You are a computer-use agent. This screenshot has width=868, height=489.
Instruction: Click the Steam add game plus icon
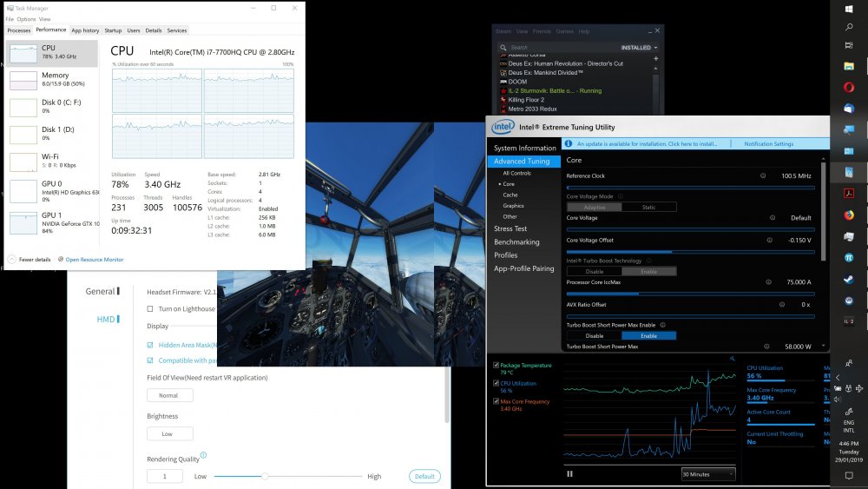[x=655, y=58]
